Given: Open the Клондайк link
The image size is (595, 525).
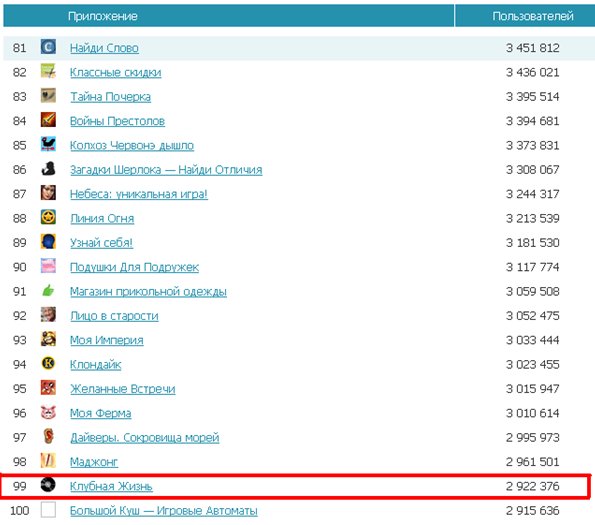Looking at the screenshot, I should point(95,365).
